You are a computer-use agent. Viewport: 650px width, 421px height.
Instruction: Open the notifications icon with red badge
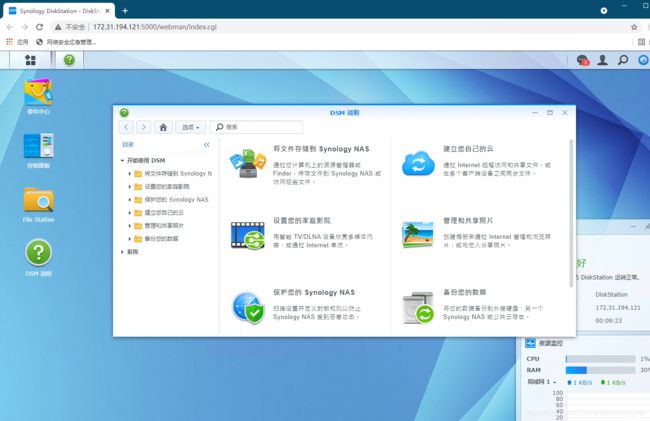tap(582, 60)
